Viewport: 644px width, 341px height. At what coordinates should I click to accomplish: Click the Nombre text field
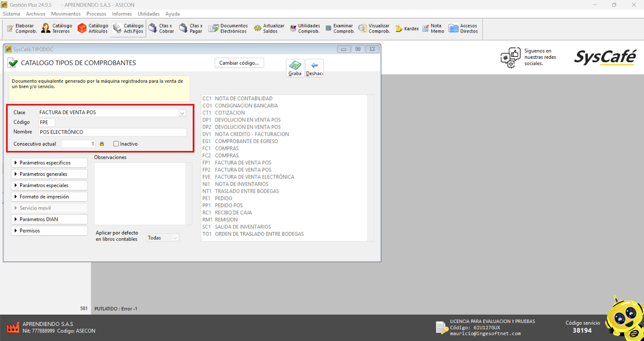113,132
